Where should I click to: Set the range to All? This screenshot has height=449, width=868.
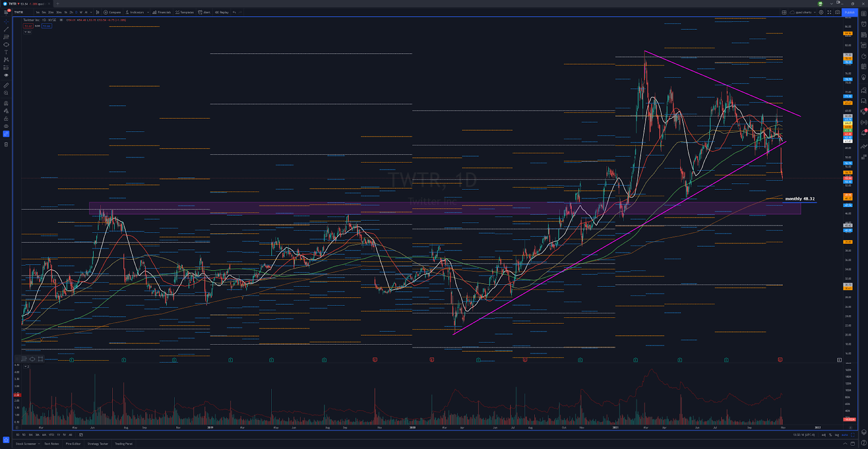pos(71,434)
